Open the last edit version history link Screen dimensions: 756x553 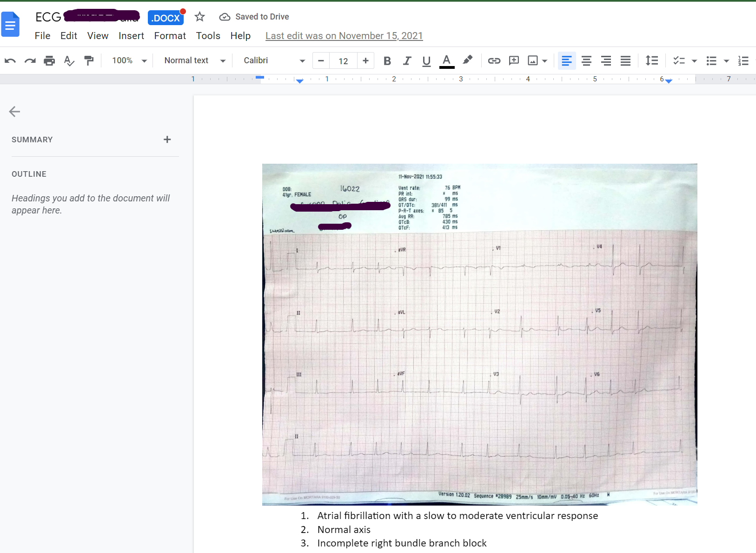(x=344, y=36)
